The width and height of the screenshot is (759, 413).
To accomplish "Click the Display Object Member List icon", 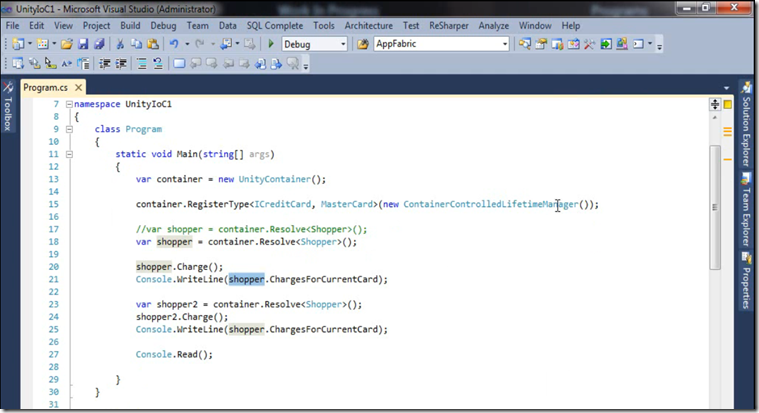I will click(18, 63).
